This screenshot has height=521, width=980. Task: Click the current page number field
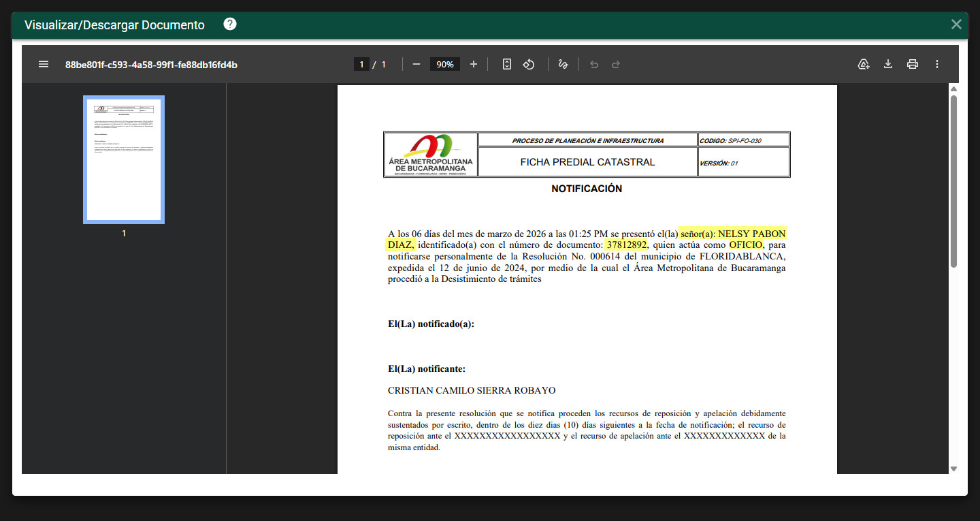(x=361, y=64)
